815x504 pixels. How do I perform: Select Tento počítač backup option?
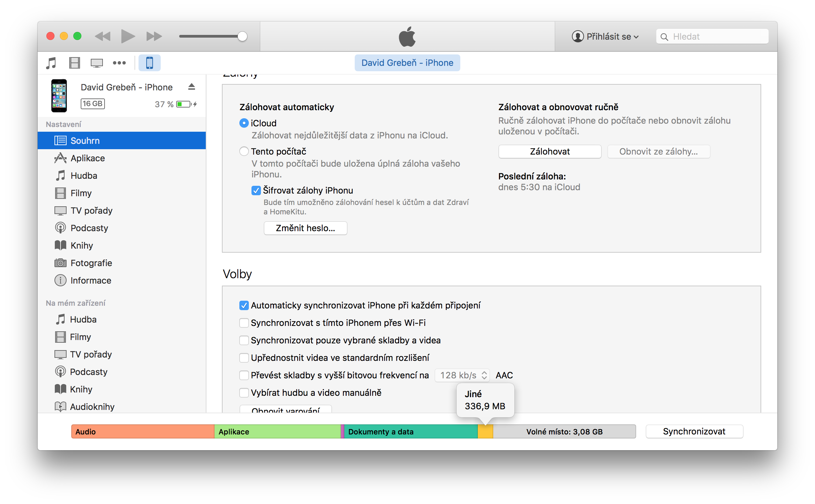tap(244, 152)
